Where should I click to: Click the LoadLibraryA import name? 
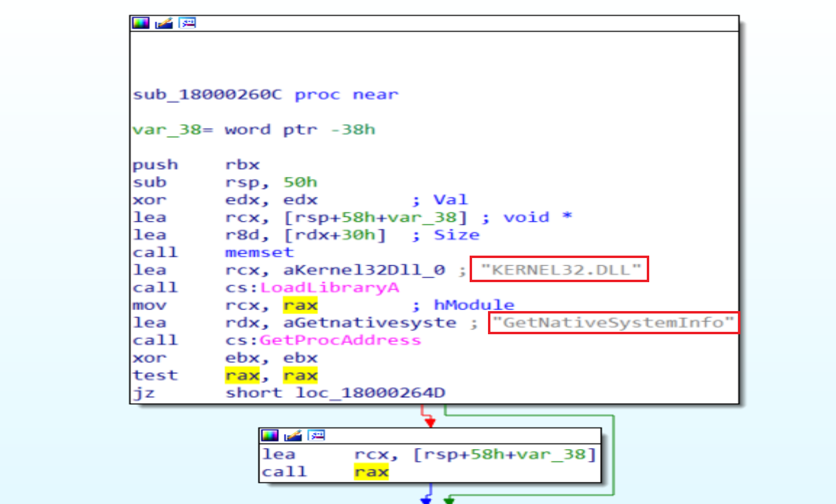coord(330,287)
